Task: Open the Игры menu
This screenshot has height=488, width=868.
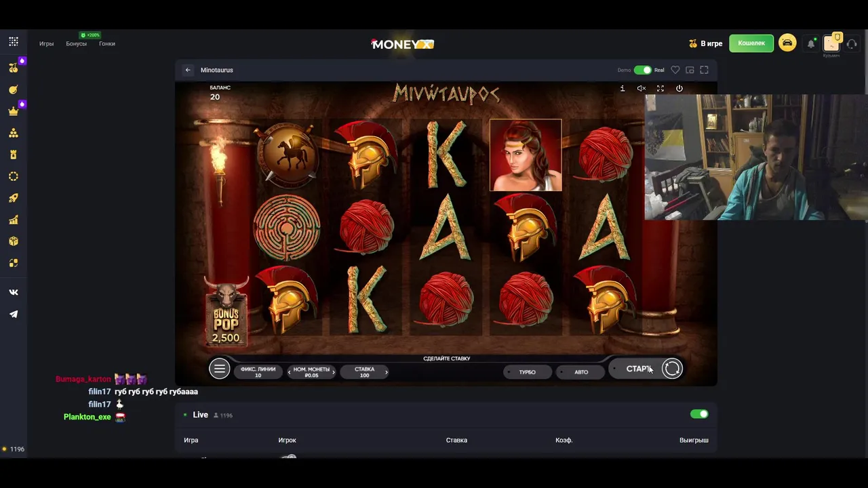Action: click(46, 43)
